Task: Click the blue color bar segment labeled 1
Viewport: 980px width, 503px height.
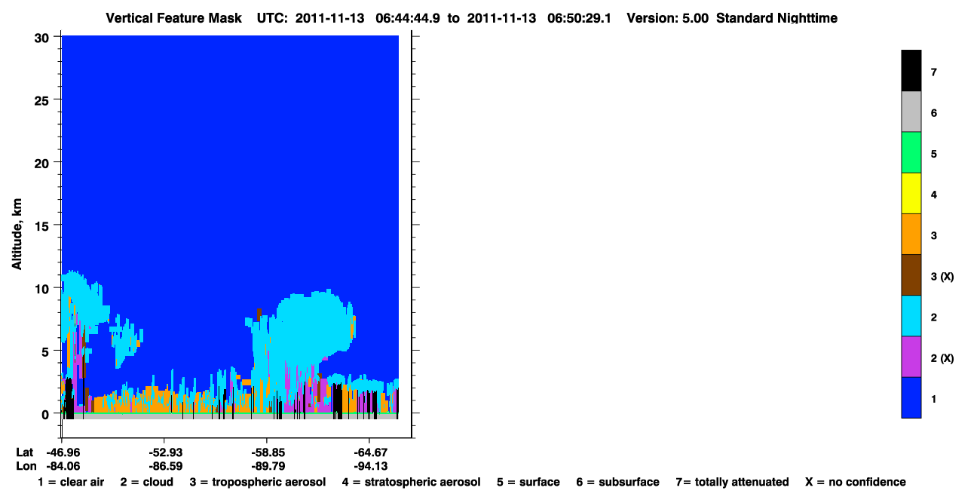Action: point(911,397)
